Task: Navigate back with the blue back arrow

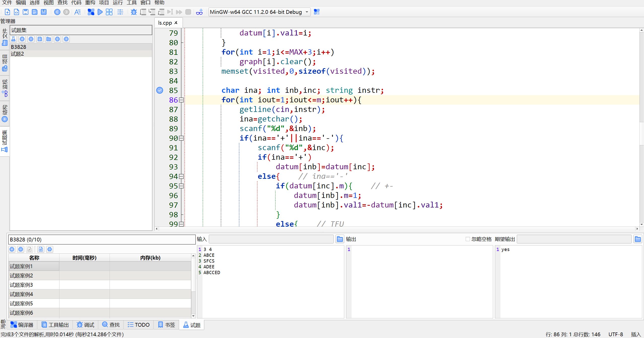Action: (x=57, y=12)
